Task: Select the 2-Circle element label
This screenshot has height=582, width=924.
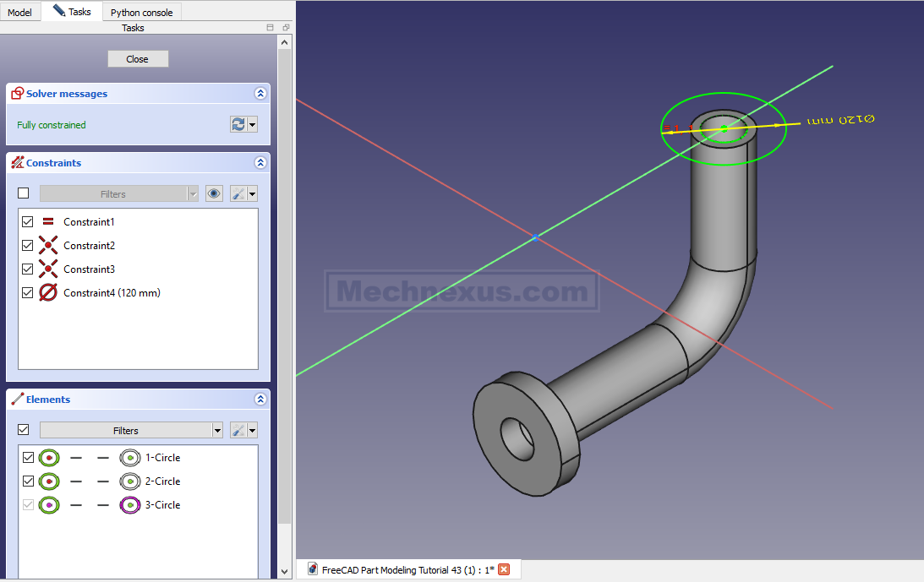Action: (x=162, y=481)
